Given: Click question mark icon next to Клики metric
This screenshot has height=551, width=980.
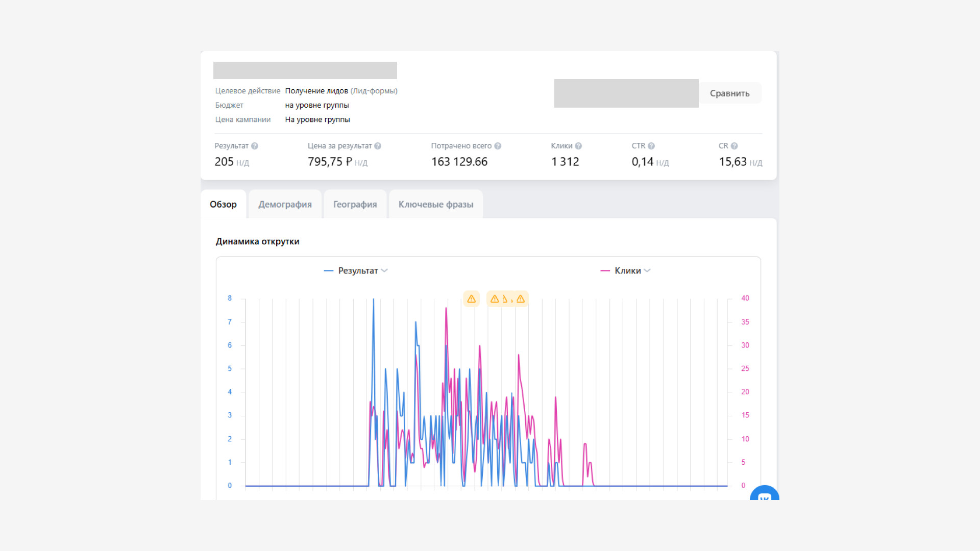Looking at the screenshot, I should click(578, 146).
